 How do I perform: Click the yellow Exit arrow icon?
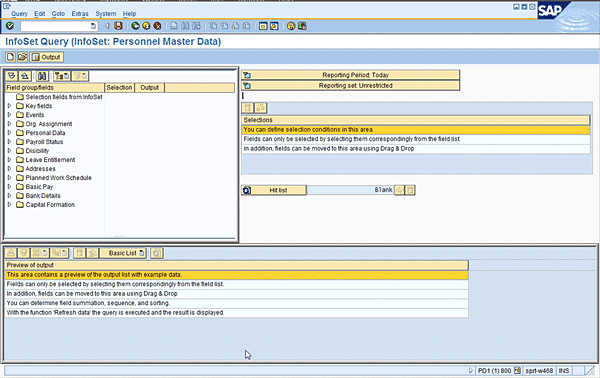[146, 26]
